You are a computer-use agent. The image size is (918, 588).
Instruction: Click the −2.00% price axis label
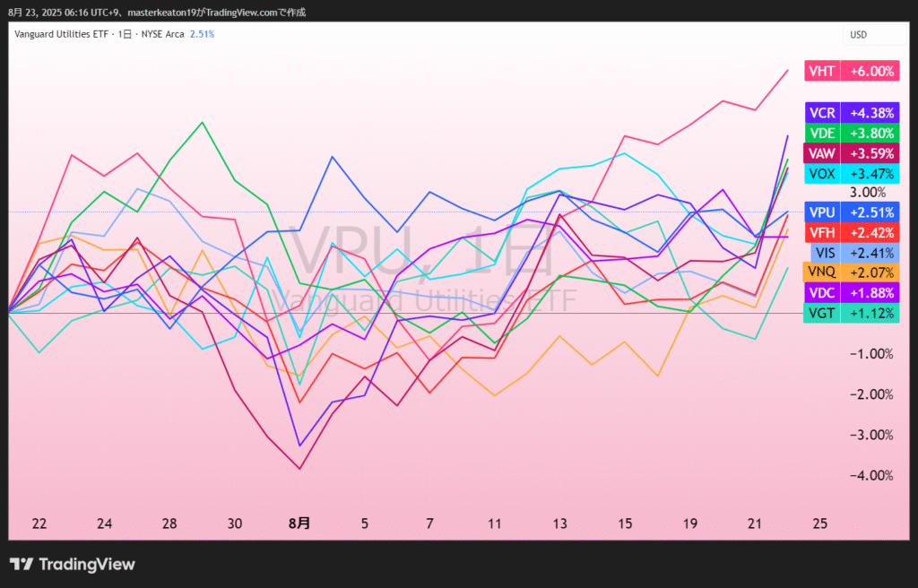click(x=871, y=394)
